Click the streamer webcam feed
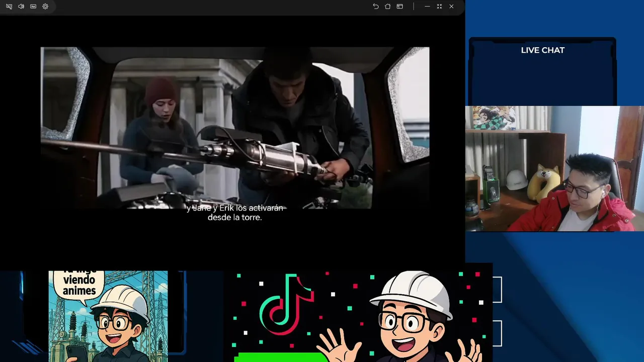Viewport: 644px width, 362px height. point(554,168)
